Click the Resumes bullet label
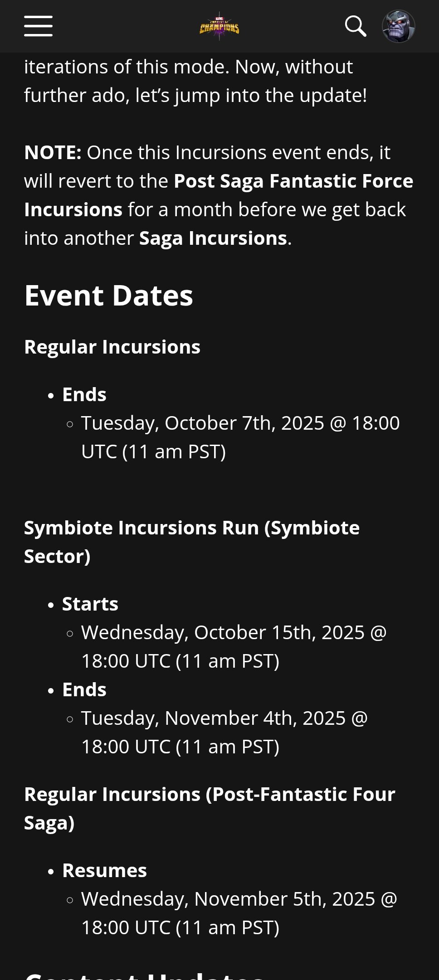Image resolution: width=439 pixels, height=980 pixels. tap(104, 870)
